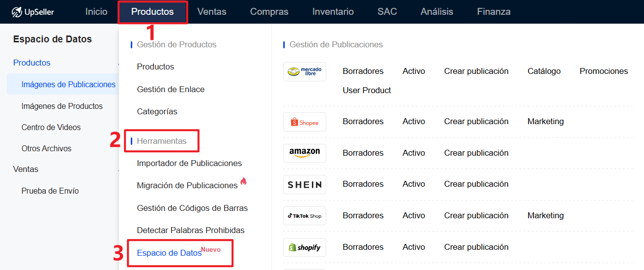Open Mercado Libre Catálogo
This screenshot has width=644, height=270.
544,71
